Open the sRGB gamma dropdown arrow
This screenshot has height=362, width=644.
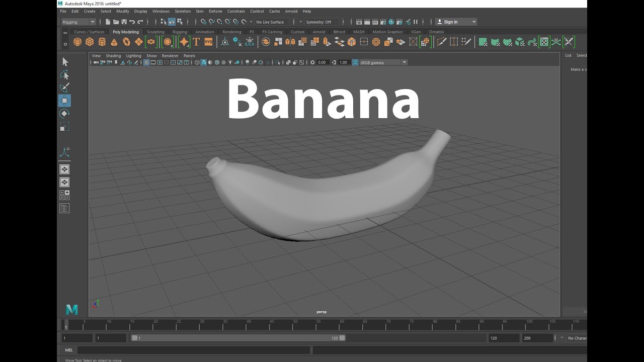coord(405,62)
